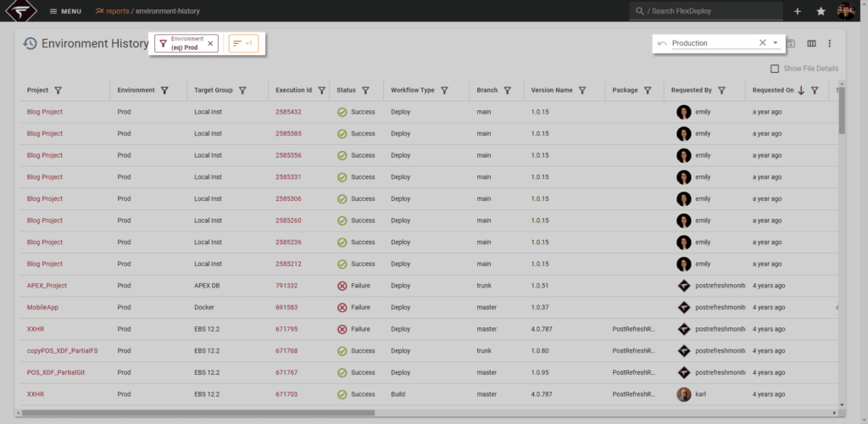Open execution 2585432 link
This screenshot has height=424, width=868.
[288, 112]
